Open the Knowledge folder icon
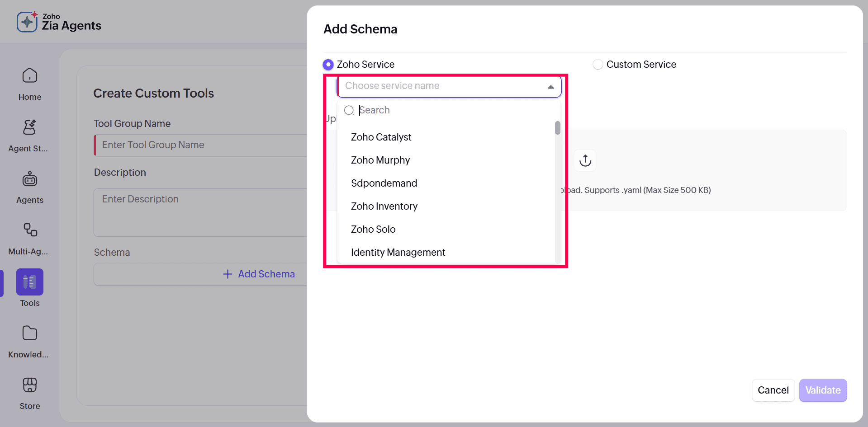 30,333
